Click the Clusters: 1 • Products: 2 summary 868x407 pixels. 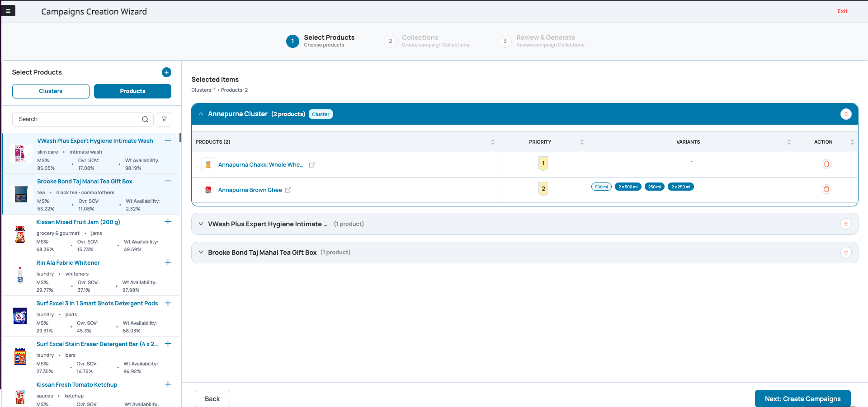click(220, 90)
